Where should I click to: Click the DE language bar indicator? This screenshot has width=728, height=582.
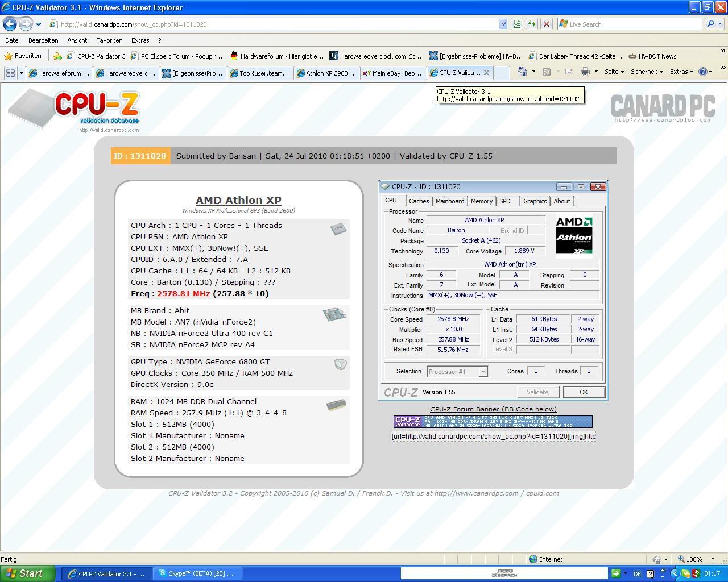637,574
